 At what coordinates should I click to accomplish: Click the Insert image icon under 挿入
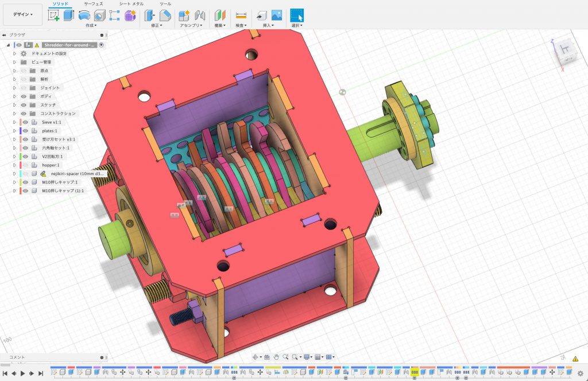point(277,15)
